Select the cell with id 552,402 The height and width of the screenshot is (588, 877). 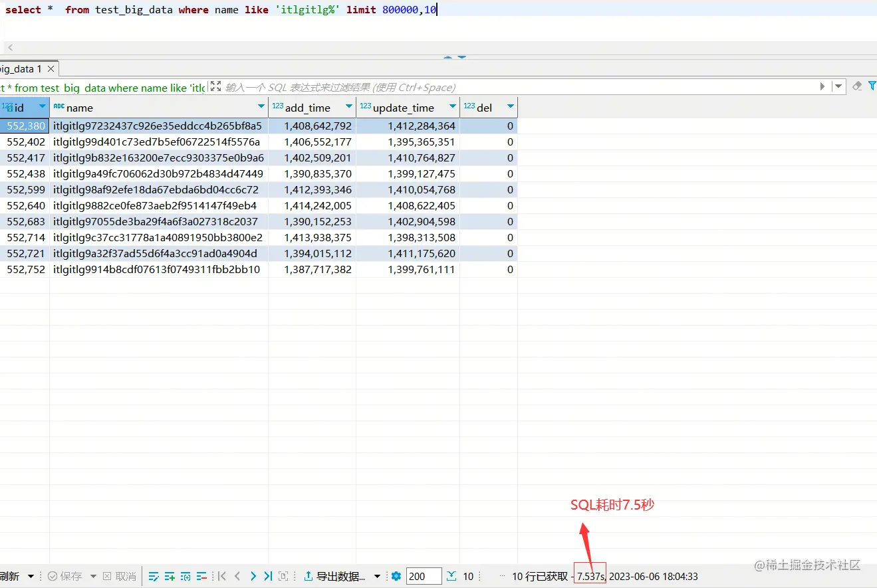tap(25, 142)
